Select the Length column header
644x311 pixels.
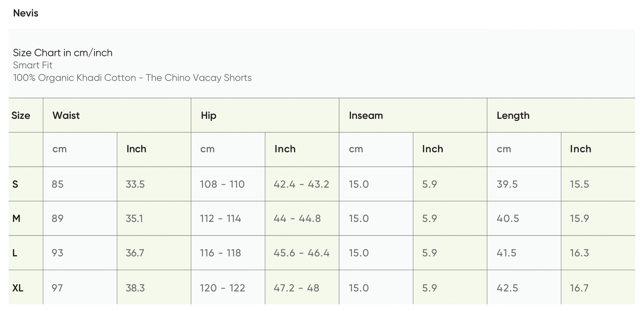tap(513, 116)
